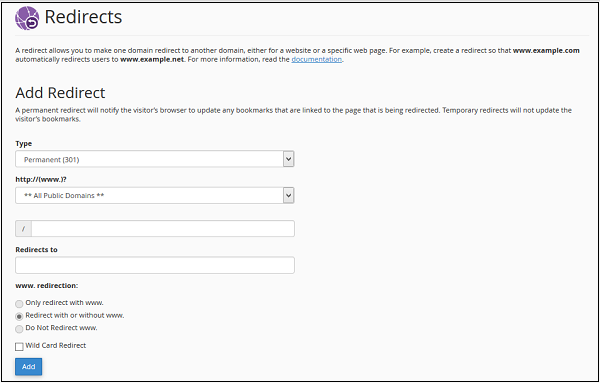This screenshot has width=600, height=383.
Task: Click the Redirects globe icon
Action: [27, 18]
